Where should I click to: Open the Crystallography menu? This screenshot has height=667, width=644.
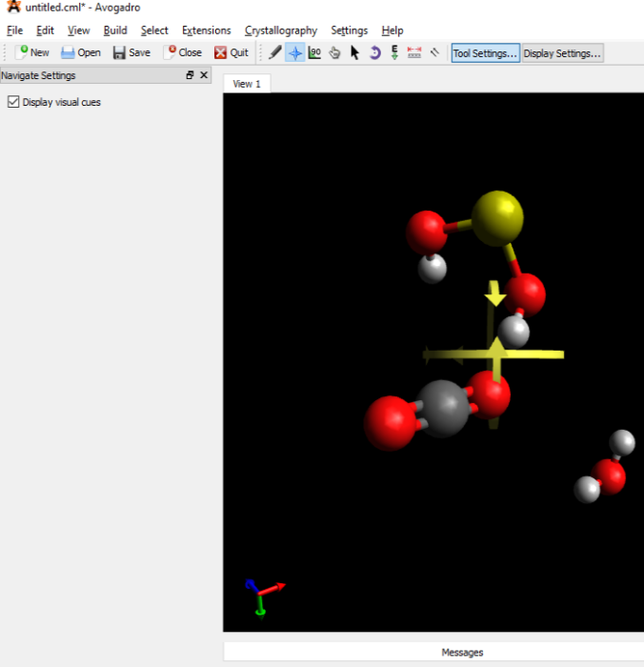pos(280,30)
